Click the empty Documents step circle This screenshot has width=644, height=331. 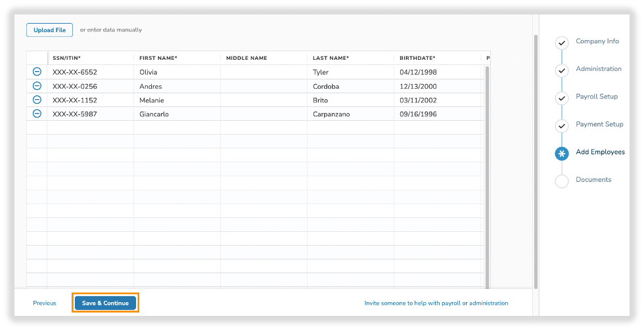point(561,181)
